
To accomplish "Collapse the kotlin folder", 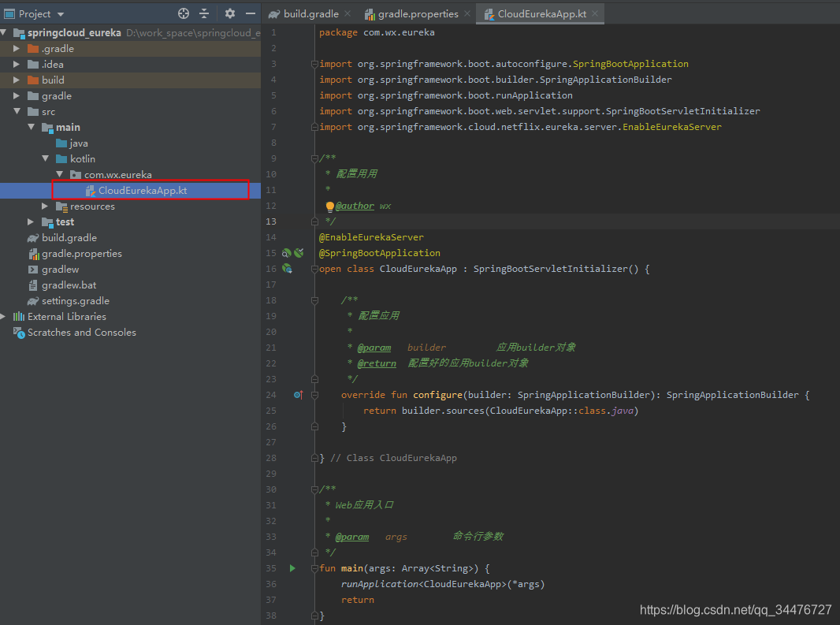I will [45, 158].
